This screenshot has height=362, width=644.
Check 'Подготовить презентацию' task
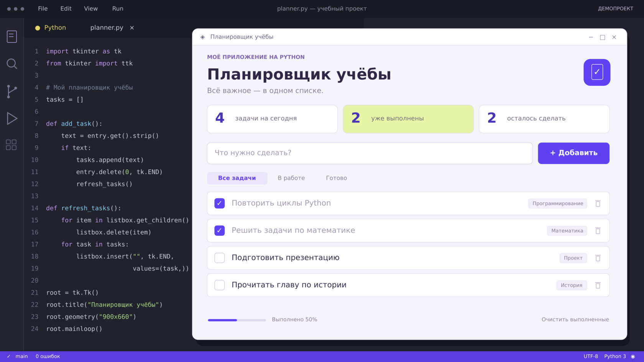pos(220,258)
